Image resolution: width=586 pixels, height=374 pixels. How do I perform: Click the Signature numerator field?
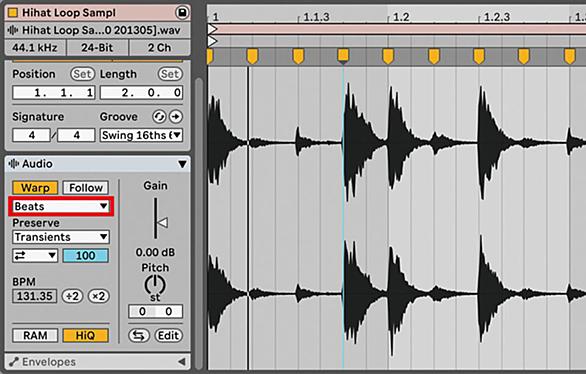[x=31, y=135]
